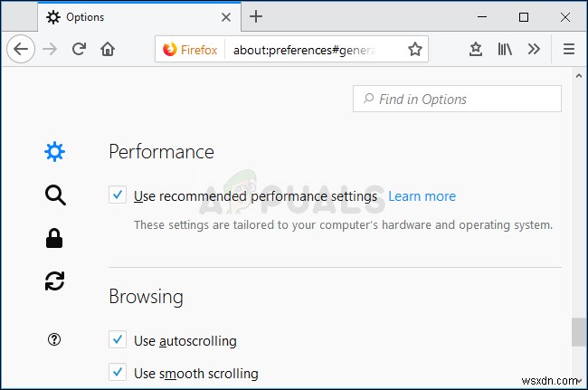Go to the Firefox home page
Image resolution: width=588 pixels, height=390 pixels.
(108, 50)
